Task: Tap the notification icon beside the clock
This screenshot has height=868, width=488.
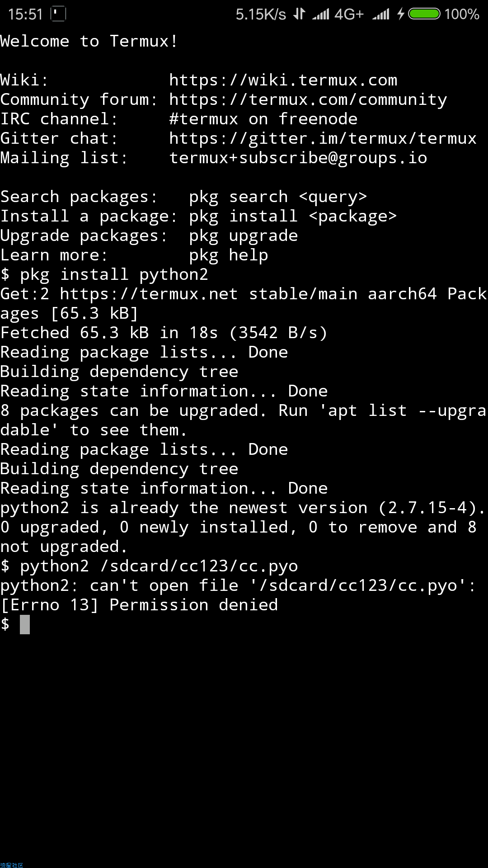Action: point(58,14)
